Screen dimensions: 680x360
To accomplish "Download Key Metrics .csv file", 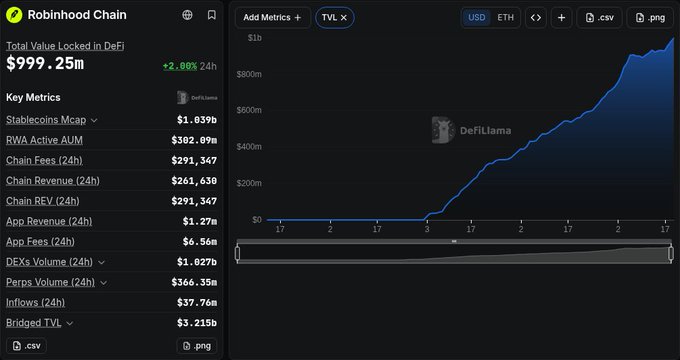I will pyautogui.click(x=26, y=346).
